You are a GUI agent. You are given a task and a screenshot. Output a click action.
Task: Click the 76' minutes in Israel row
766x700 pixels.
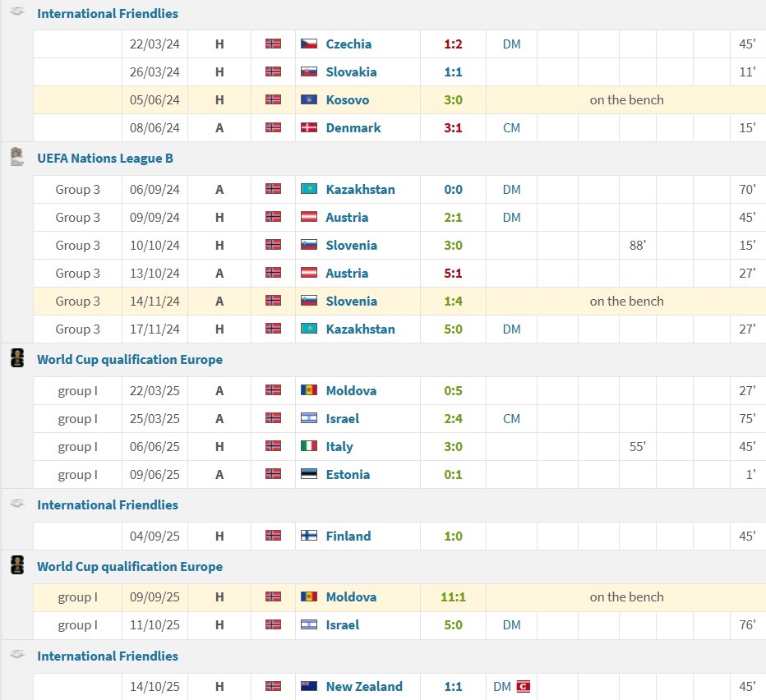click(x=747, y=624)
